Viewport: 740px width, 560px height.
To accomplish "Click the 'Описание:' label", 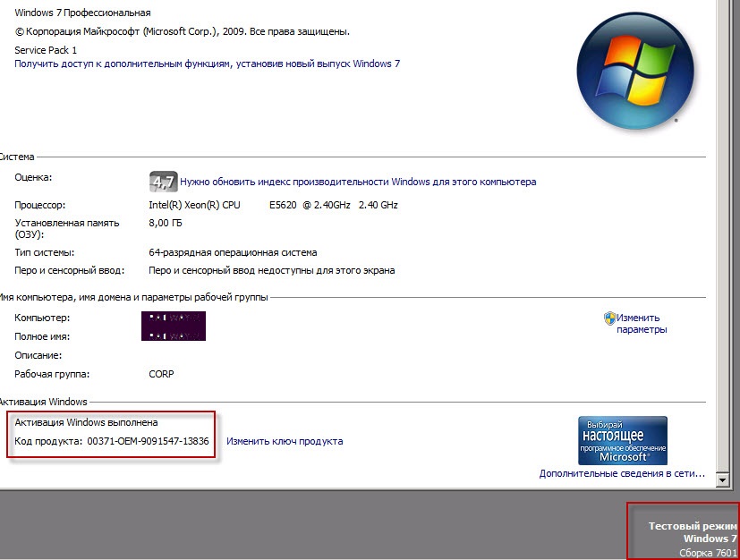I will [x=38, y=355].
